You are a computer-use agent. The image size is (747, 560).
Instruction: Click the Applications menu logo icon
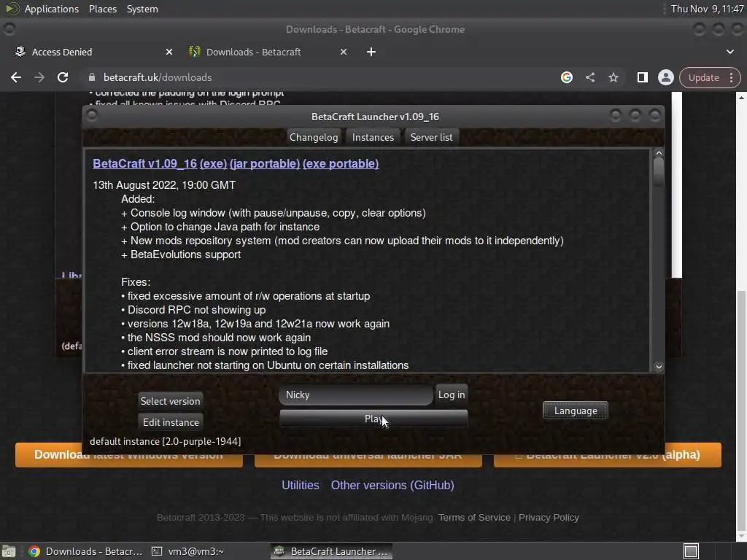(x=12, y=9)
